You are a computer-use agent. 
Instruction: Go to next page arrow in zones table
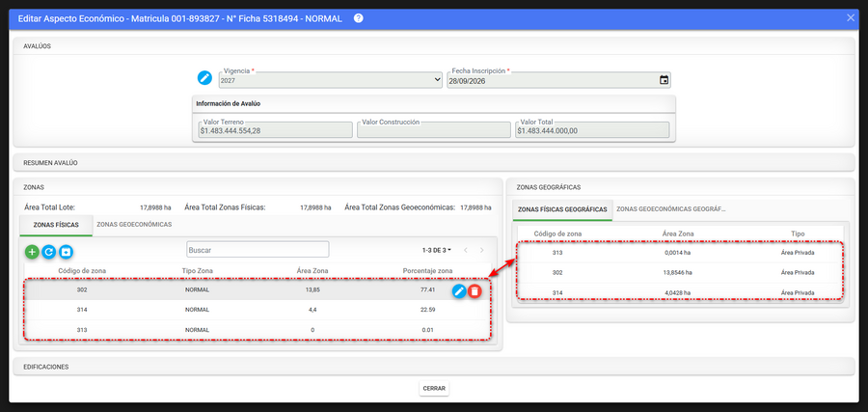tap(481, 250)
